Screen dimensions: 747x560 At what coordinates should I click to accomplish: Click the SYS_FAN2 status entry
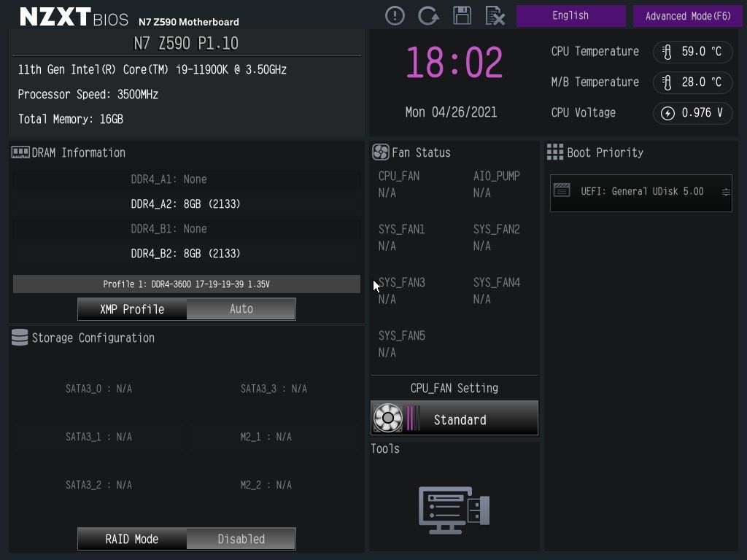pyautogui.click(x=496, y=238)
